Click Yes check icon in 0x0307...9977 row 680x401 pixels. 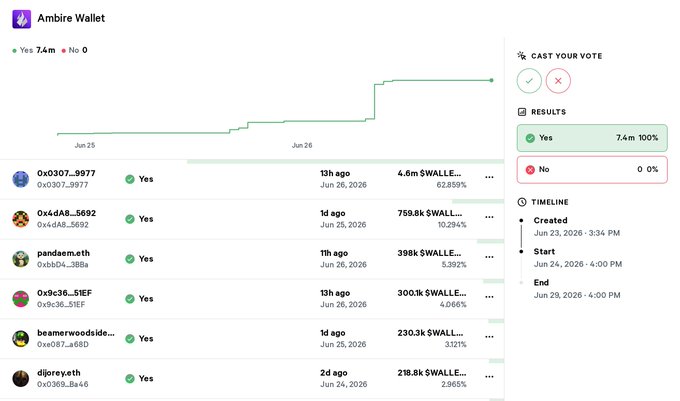click(x=130, y=179)
